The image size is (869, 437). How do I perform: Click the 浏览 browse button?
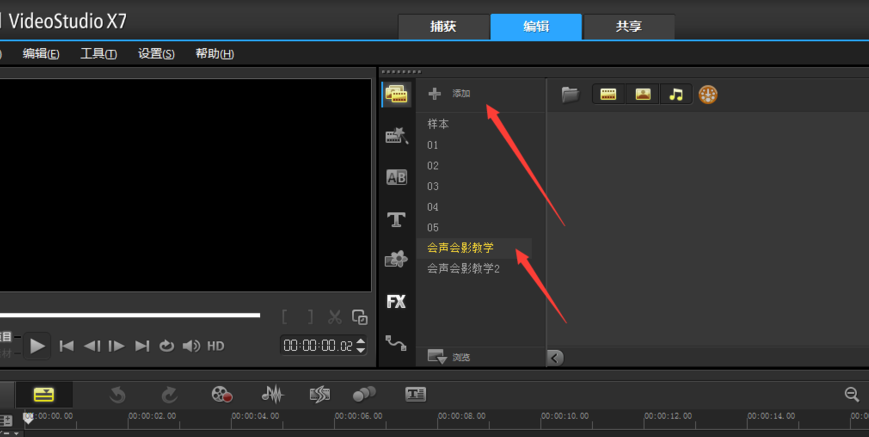click(x=449, y=357)
